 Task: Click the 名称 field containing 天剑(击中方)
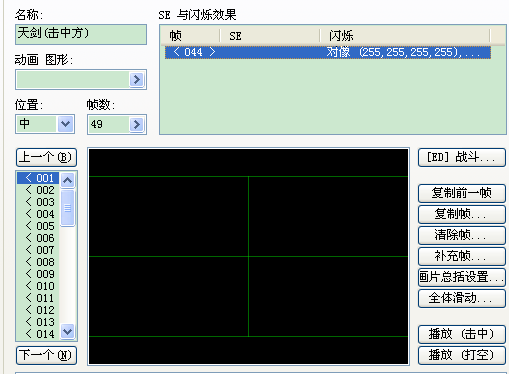(x=81, y=34)
